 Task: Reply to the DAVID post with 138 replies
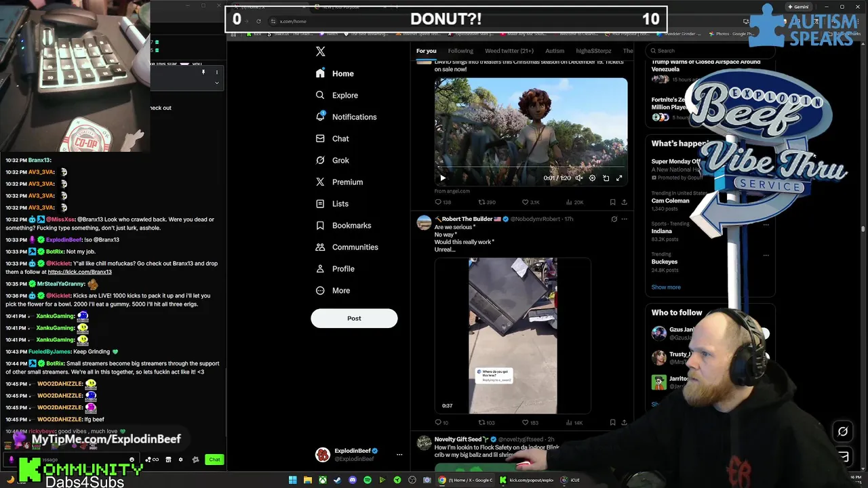pos(443,202)
